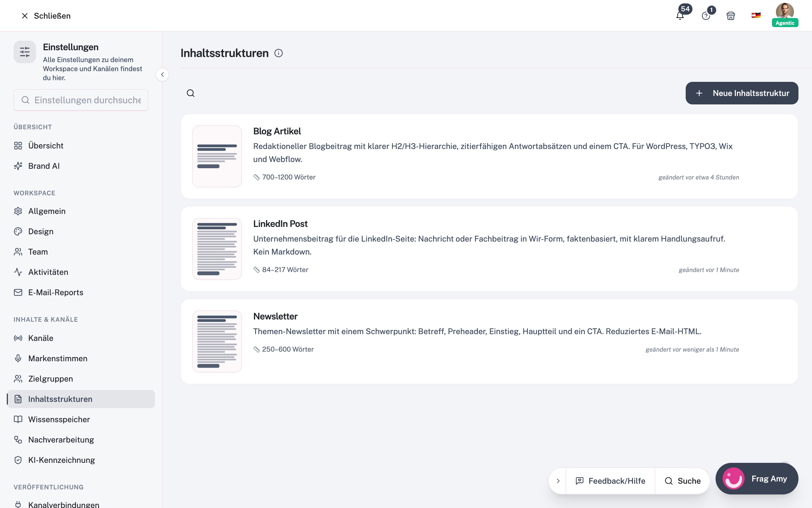Open Aktivitäten in sidebar

pyautogui.click(x=81, y=272)
